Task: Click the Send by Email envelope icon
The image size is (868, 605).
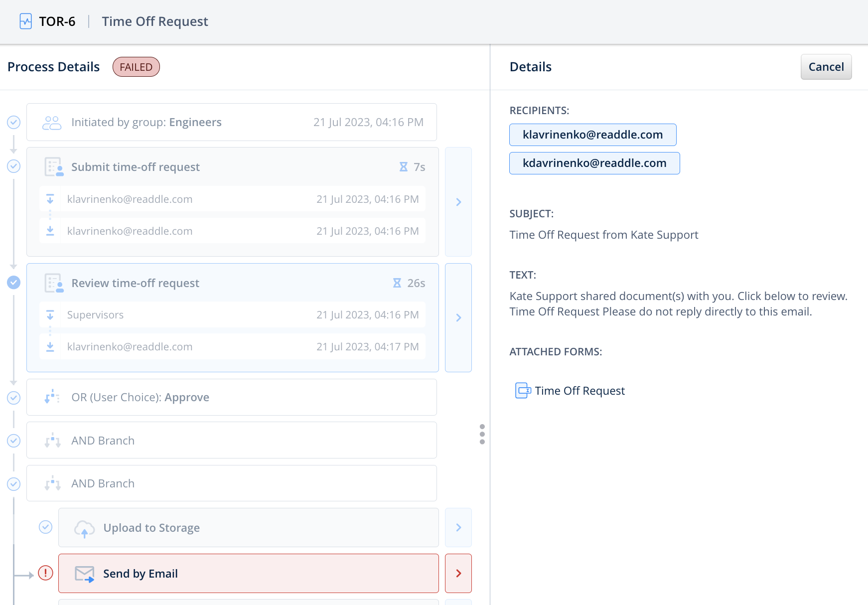Action: 84,574
